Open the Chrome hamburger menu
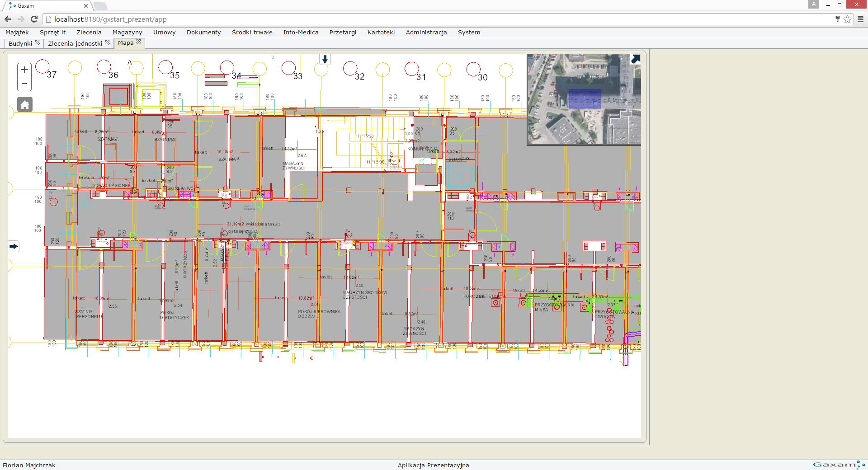Image resolution: width=868 pixels, height=470 pixels. click(860, 19)
